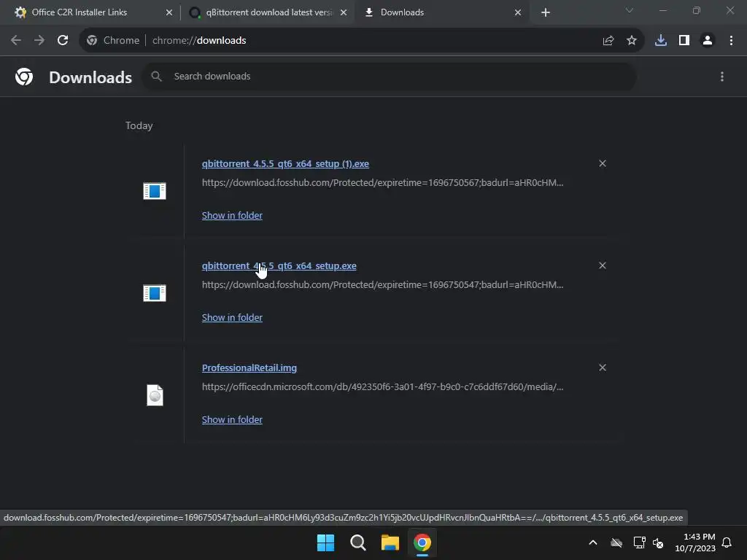Viewport: 747px width, 560px height.
Task: Click the Today date heading
Action: 139,125
